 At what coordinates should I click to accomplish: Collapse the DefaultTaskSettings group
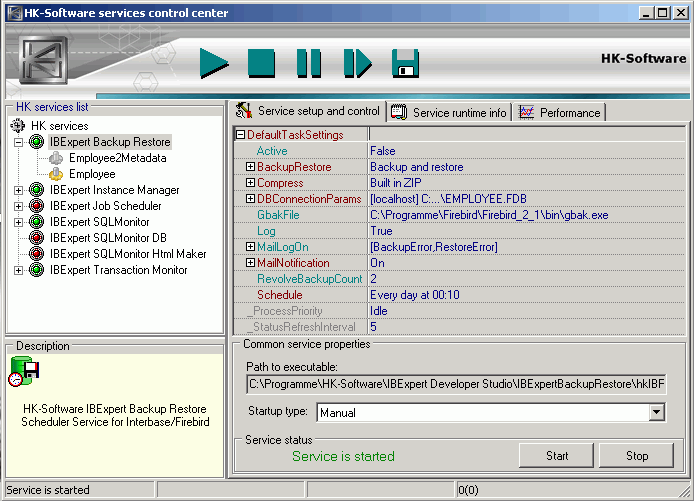(240, 135)
